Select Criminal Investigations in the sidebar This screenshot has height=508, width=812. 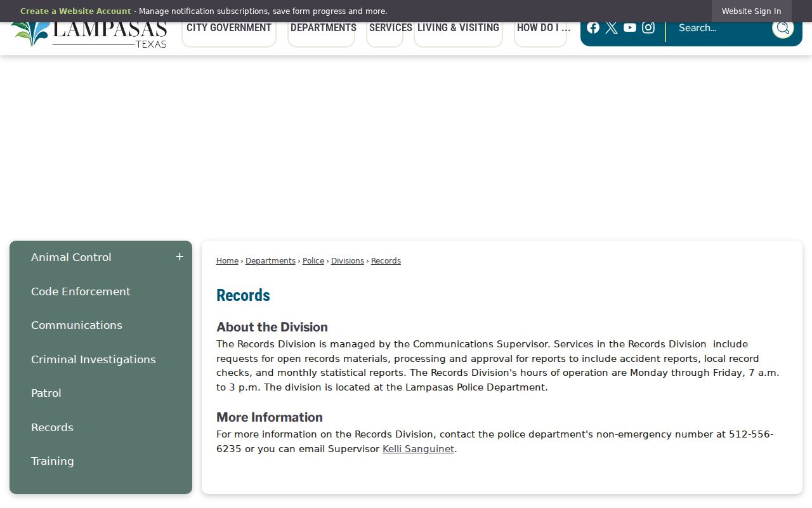pyautogui.click(x=93, y=359)
